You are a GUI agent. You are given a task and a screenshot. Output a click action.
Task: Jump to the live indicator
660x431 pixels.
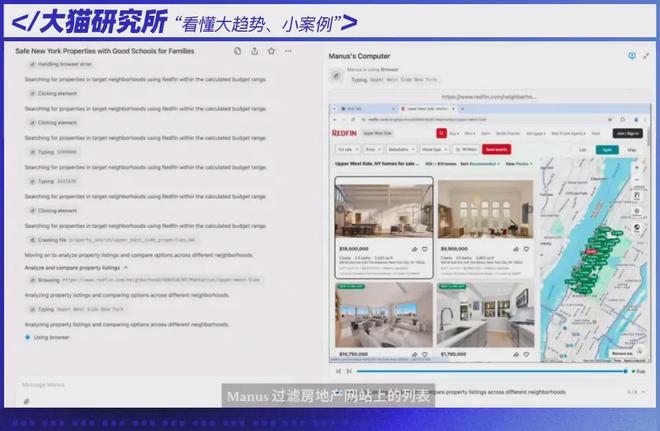(x=638, y=371)
